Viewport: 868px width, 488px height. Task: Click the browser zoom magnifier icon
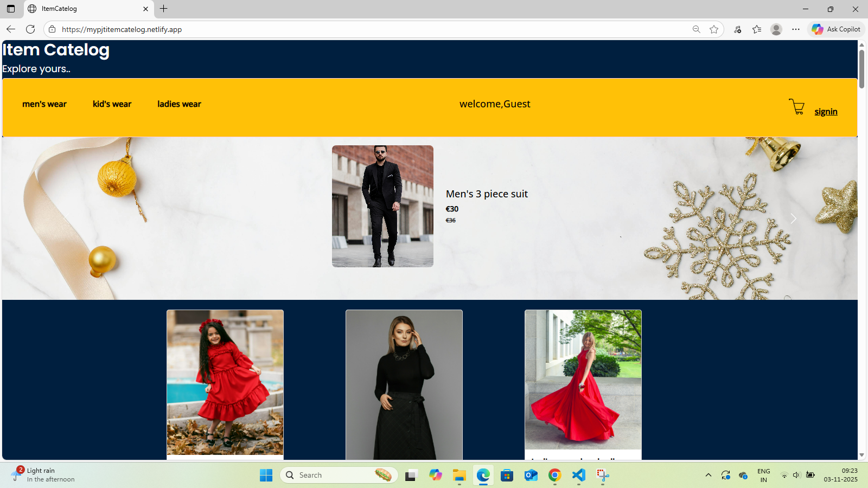[696, 29]
